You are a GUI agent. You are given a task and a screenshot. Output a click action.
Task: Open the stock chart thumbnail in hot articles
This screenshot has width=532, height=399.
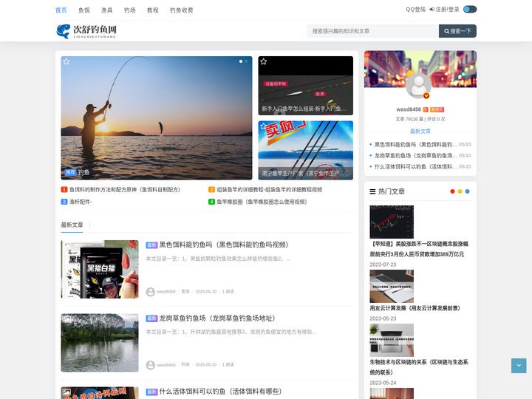[392, 222]
